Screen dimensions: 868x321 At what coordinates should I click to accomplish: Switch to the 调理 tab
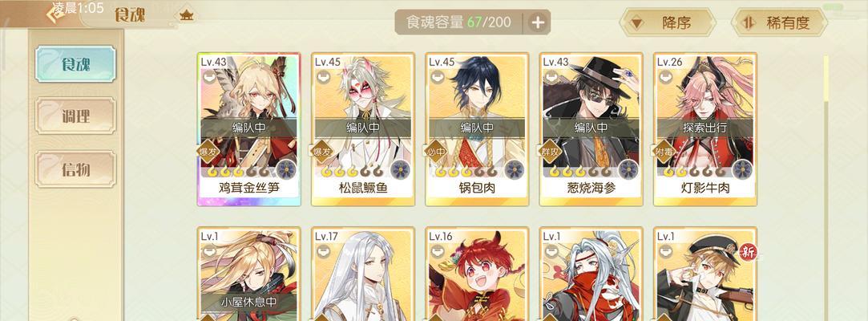75,116
